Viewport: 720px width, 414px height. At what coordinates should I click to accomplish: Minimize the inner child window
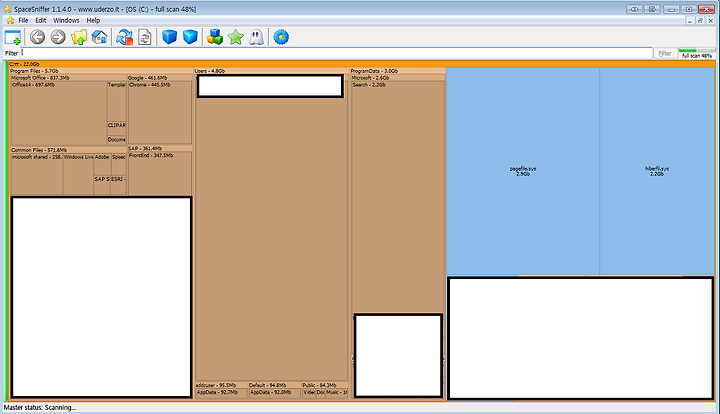pyautogui.click(x=690, y=21)
